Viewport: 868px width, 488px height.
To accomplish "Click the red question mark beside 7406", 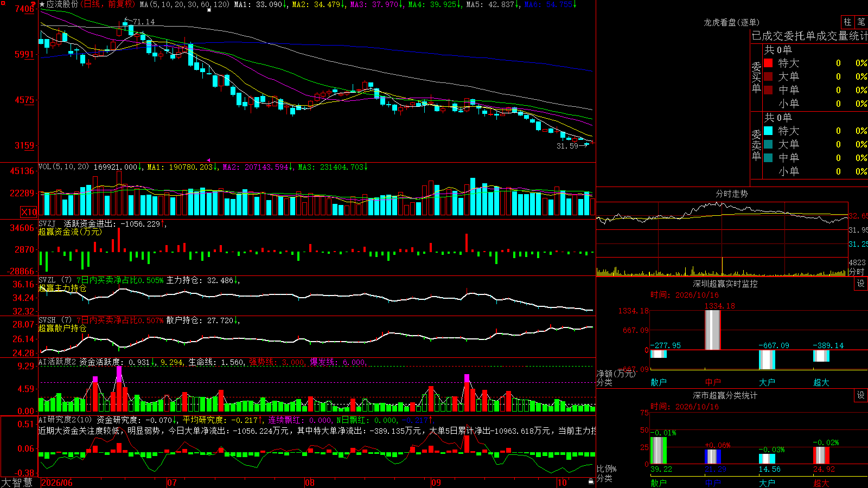I will pos(34,5).
